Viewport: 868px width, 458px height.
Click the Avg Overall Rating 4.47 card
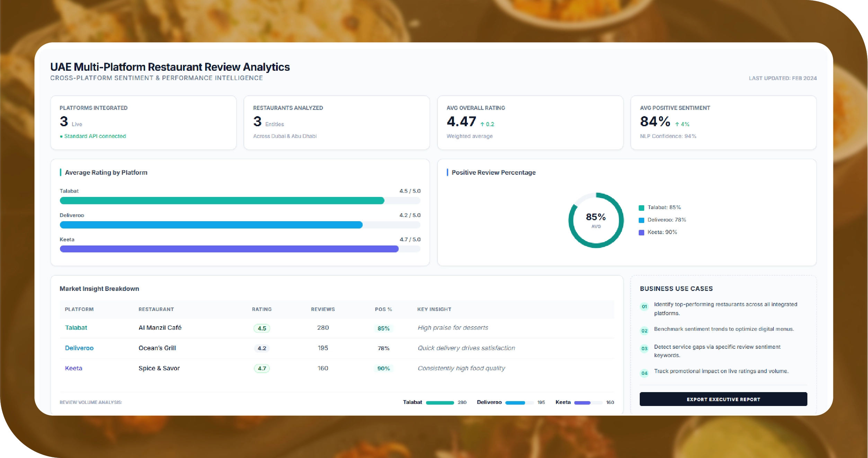tap(530, 123)
